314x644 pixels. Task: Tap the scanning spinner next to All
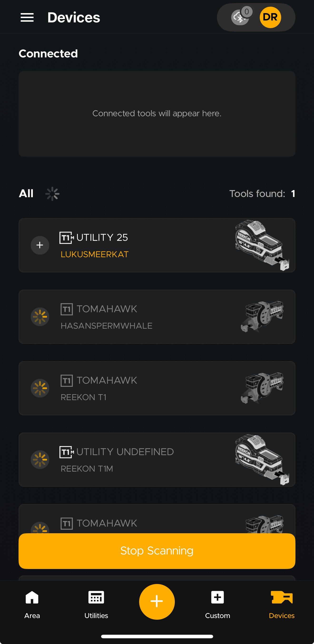[x=52, y=194]
